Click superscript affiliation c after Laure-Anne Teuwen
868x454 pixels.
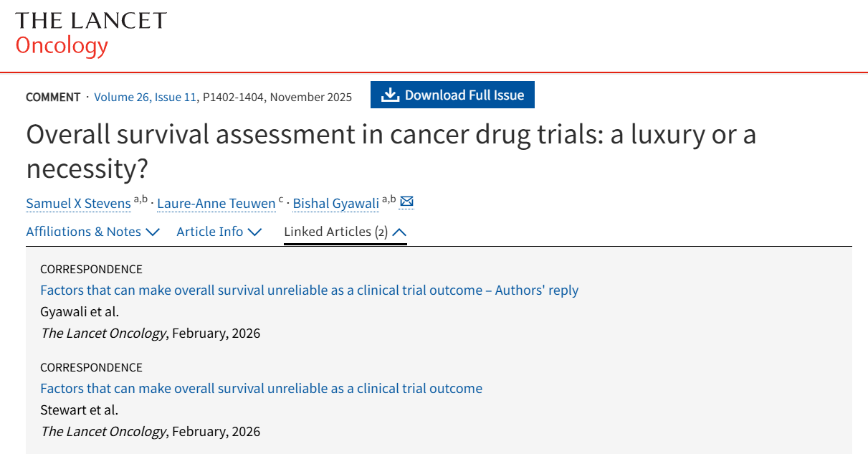281,199
